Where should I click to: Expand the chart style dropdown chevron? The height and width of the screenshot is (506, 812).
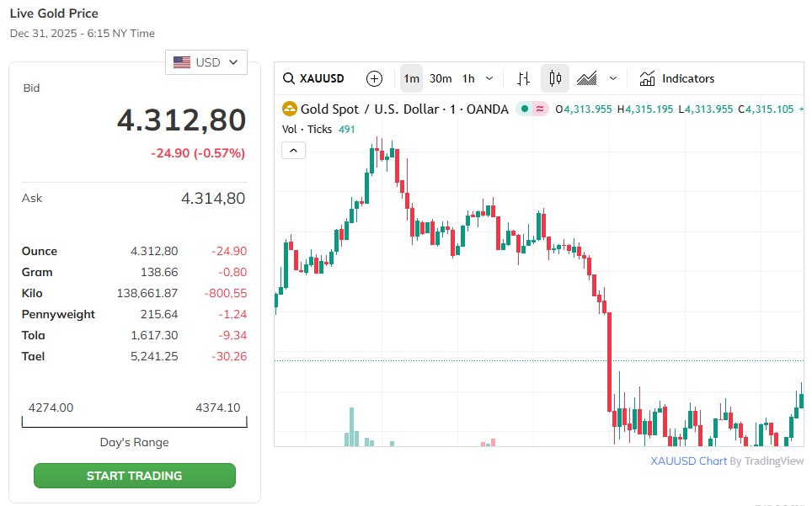tap(613, 78)
